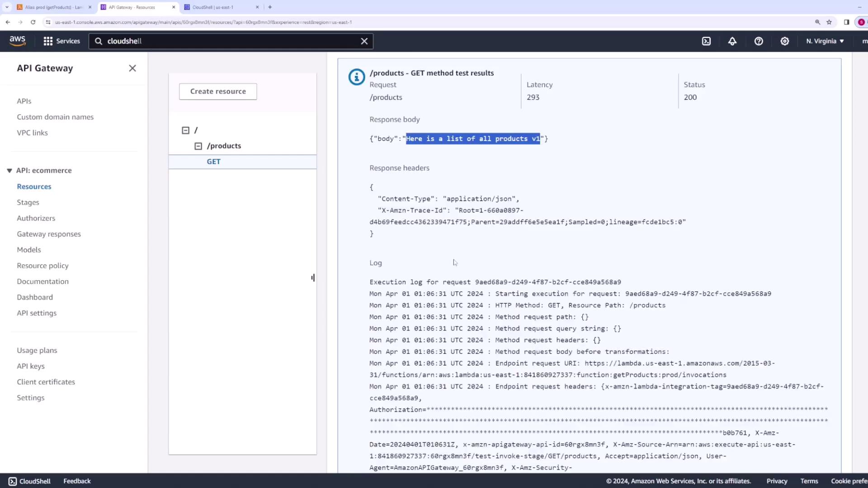Open the tab search dropdown arrow
This screenshot has width=868, height=488.
7,7
